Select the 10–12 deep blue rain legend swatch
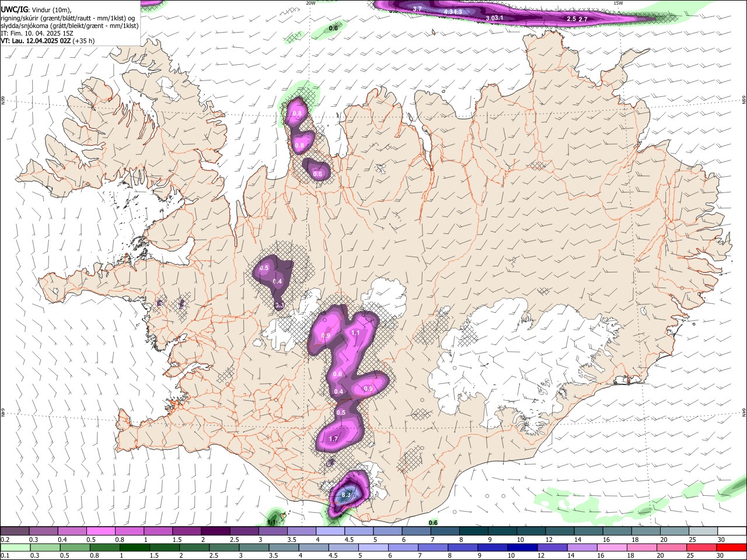Image resolution: width=747 pixels, height=560 pixels. coord(522,548)
